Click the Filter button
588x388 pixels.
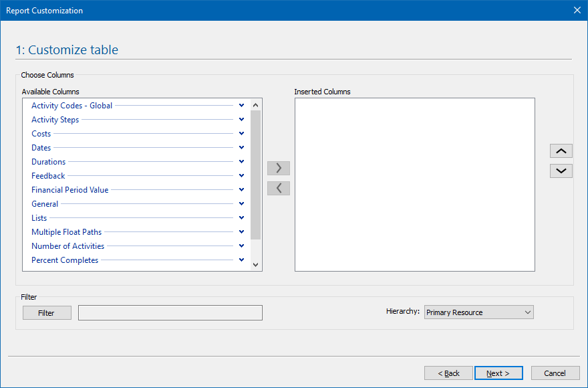(47, 313)
